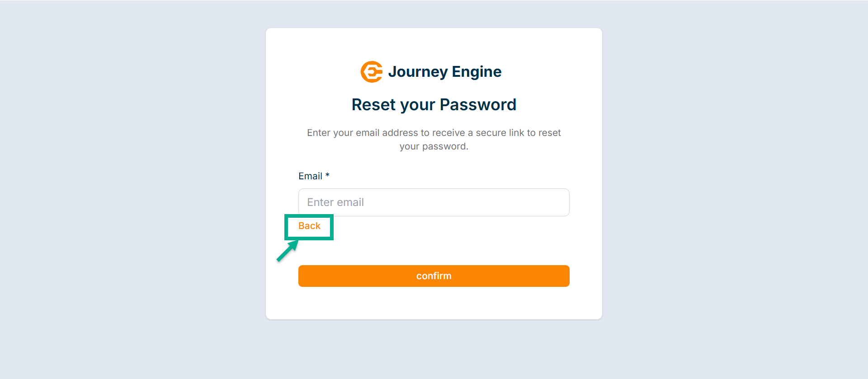Click the empty gray background outside the card
This screenshot has height=379, width=868.
click(136, 181)
